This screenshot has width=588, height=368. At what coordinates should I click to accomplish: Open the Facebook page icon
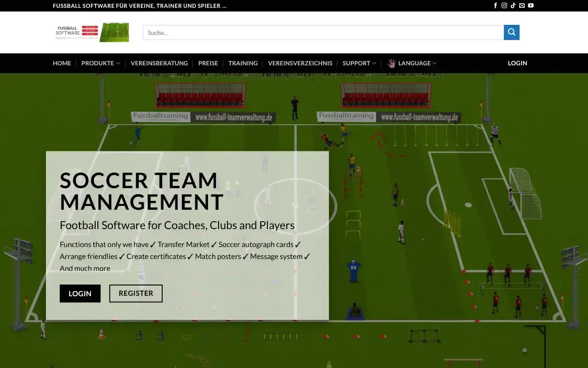pyautogui.click(x=495, y=6)
